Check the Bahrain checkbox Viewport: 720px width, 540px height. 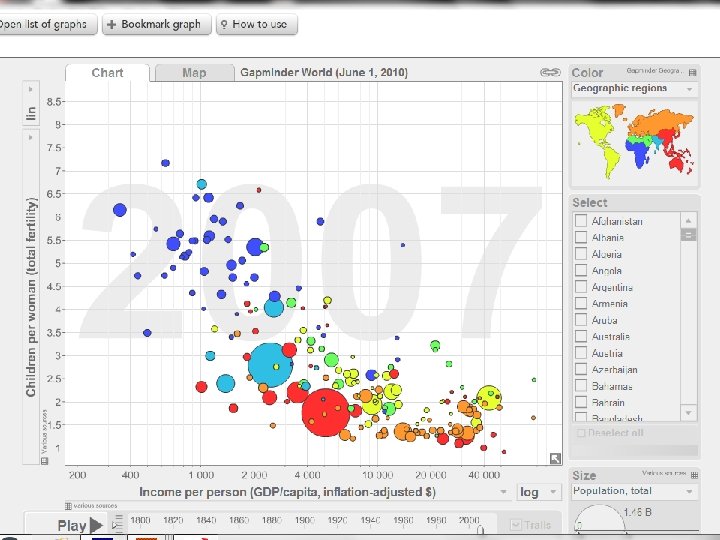point(581,402)
